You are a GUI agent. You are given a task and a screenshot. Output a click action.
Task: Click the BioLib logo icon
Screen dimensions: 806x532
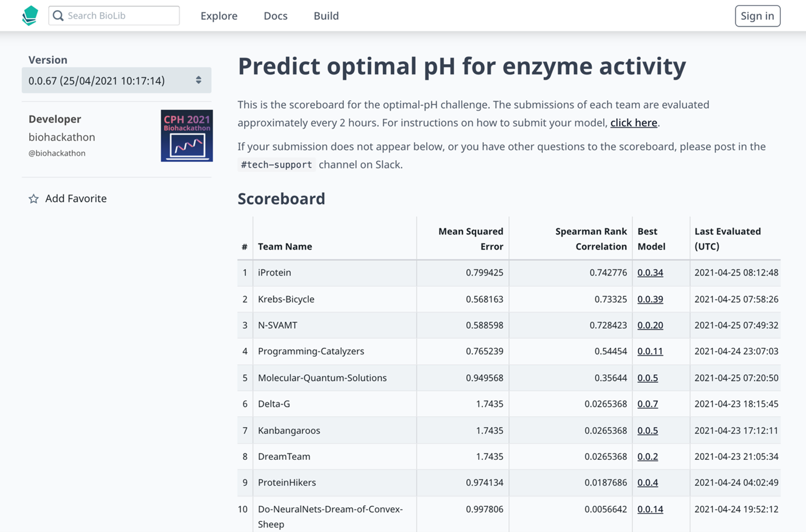click(30, 15)
